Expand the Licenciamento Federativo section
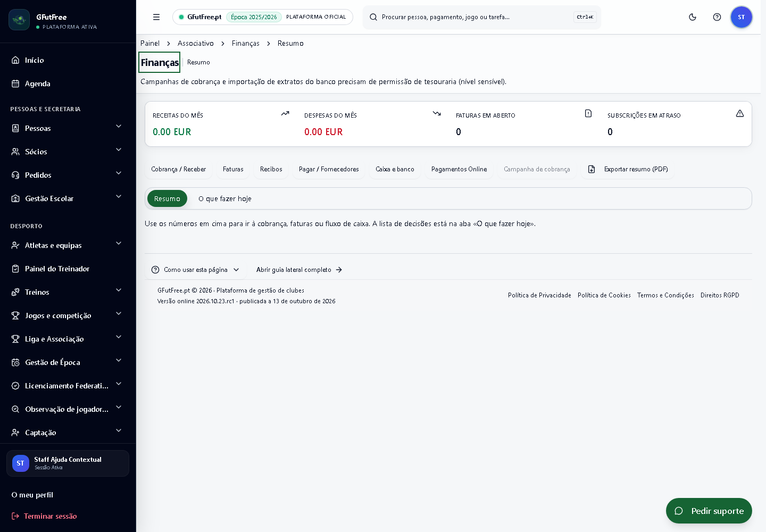This screenshot has width=766, height=532. click(119, 384)
